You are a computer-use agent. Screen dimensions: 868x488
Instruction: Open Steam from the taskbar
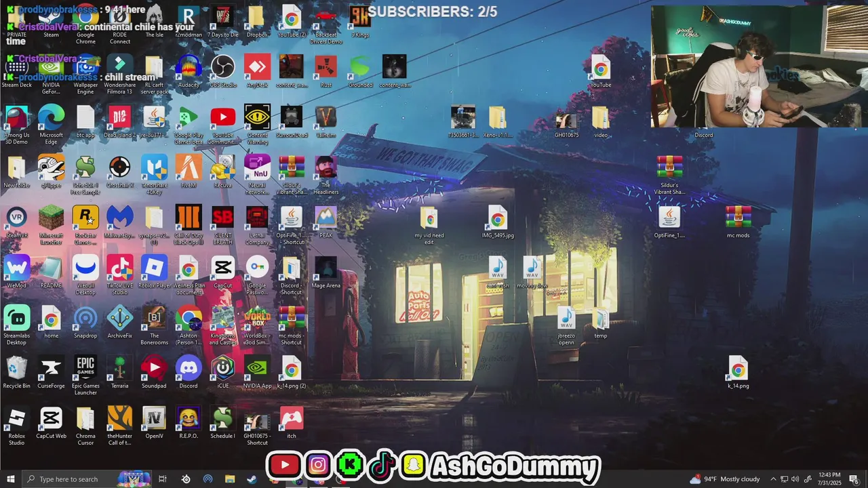[251, 479]
